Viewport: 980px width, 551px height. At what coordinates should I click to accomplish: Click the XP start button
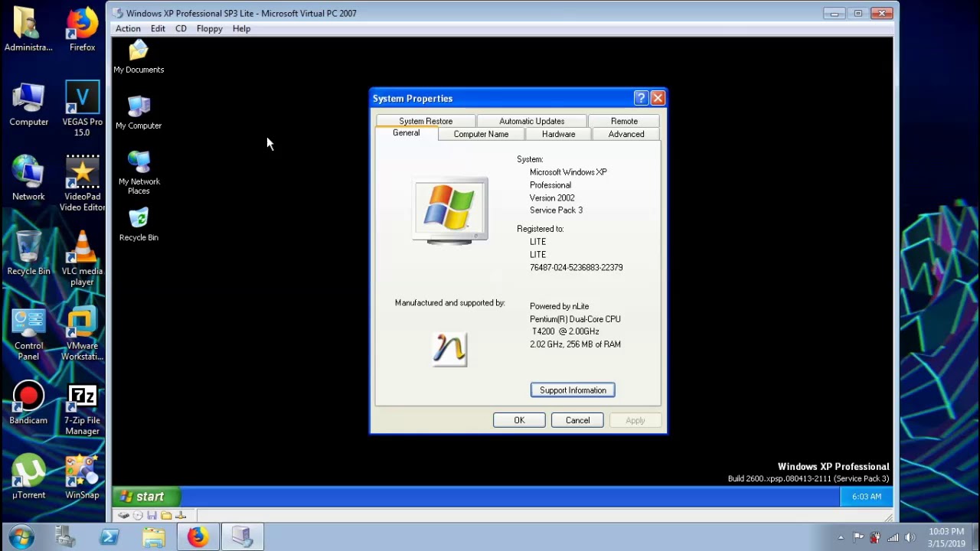tap(145, 497)
